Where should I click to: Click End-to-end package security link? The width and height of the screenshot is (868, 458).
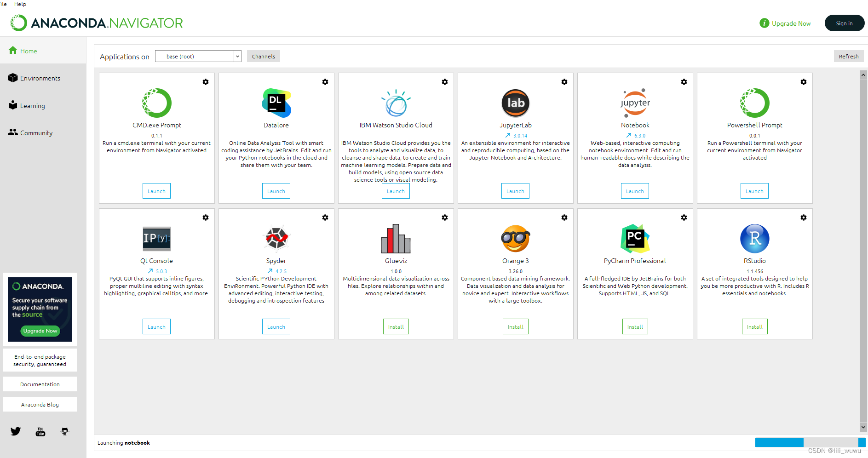coord(40,360)
